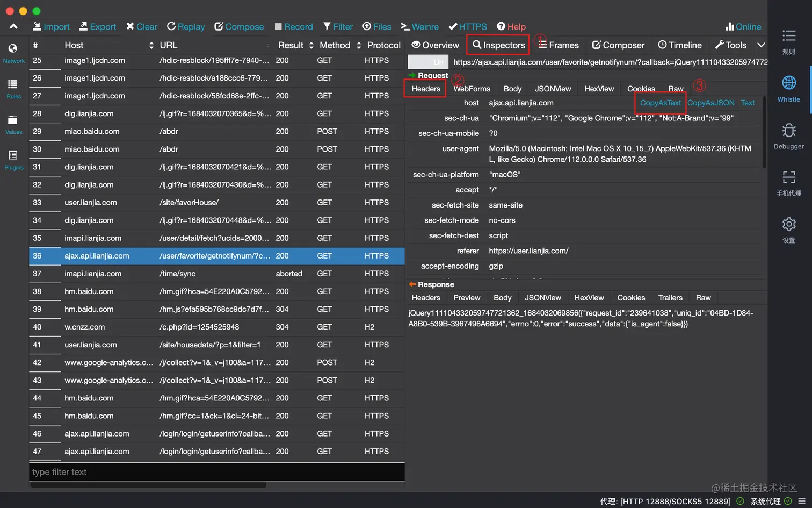Open Weinre from the toolbar
Screen dimensions: 812x508
pos(419,26)
